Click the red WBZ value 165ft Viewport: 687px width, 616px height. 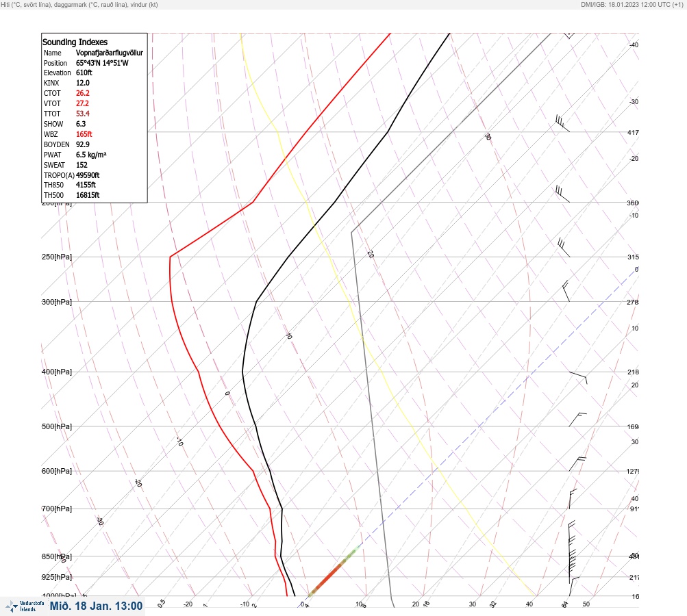tap(84, 134)
